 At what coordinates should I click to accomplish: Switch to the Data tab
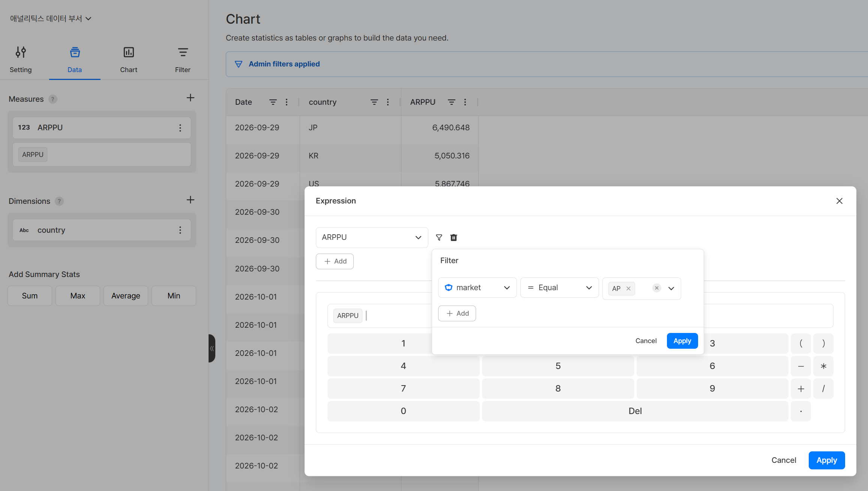[75, 60]
